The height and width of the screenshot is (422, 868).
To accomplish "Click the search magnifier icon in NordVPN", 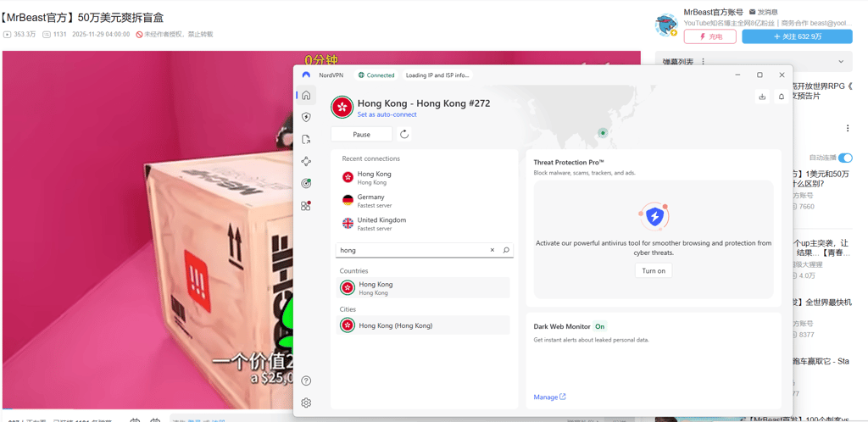I will [x=506, y=250].
